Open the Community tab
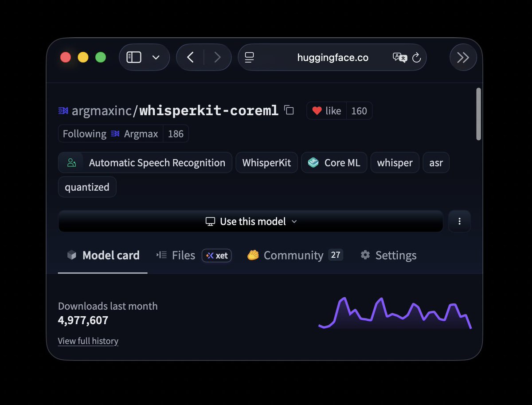The image size is (532, 405). pos(295,255)
